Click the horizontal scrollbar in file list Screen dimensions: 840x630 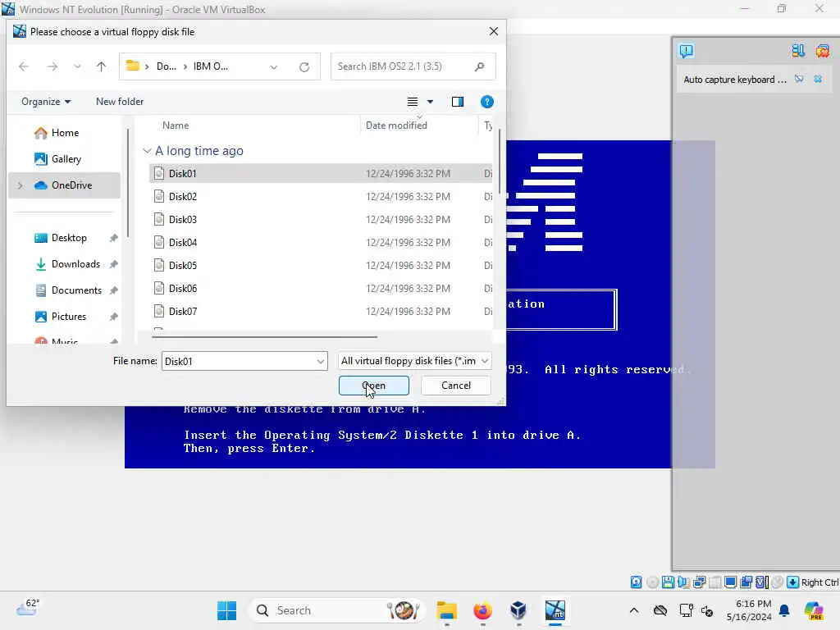pyautogui.click(x=265, y=337)
